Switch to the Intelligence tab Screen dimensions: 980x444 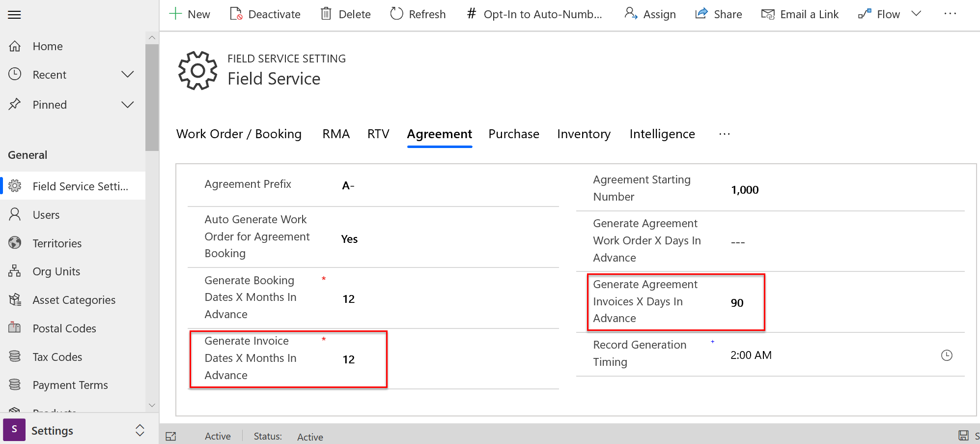click(662, 134)
